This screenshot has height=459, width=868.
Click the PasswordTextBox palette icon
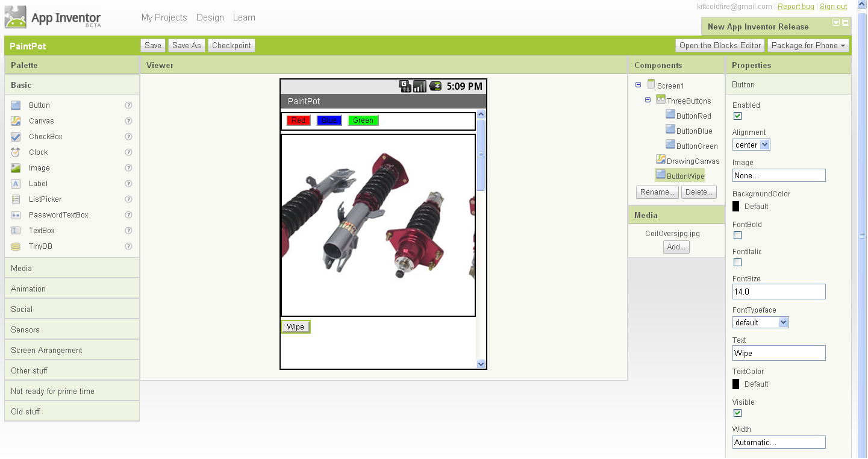click(16, 215)
